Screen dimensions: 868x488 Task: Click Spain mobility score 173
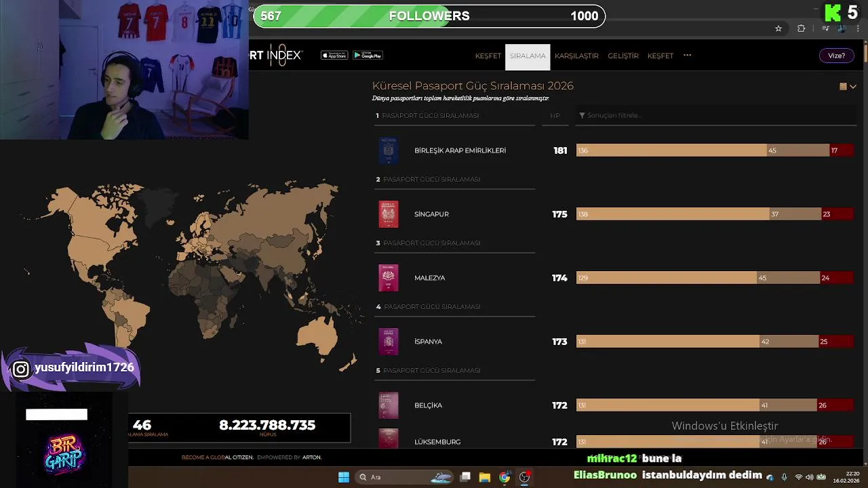coord(559,342)
